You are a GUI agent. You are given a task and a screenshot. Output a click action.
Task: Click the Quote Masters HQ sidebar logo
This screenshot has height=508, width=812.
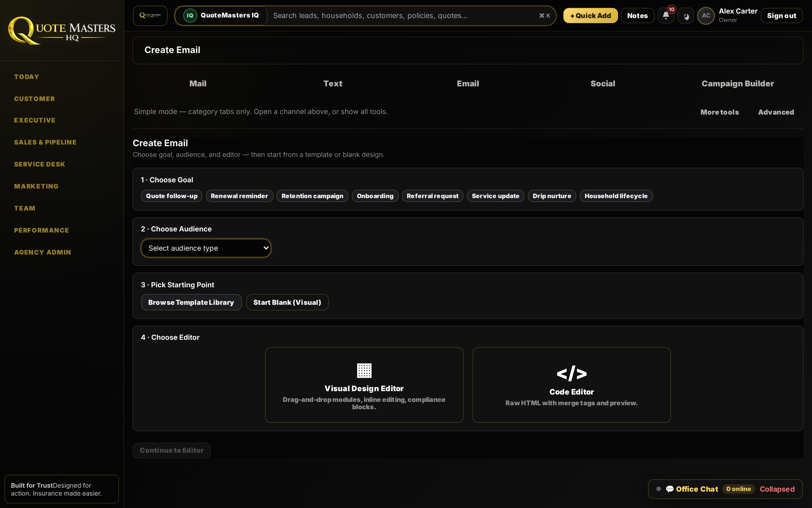(x=62, y=30)
